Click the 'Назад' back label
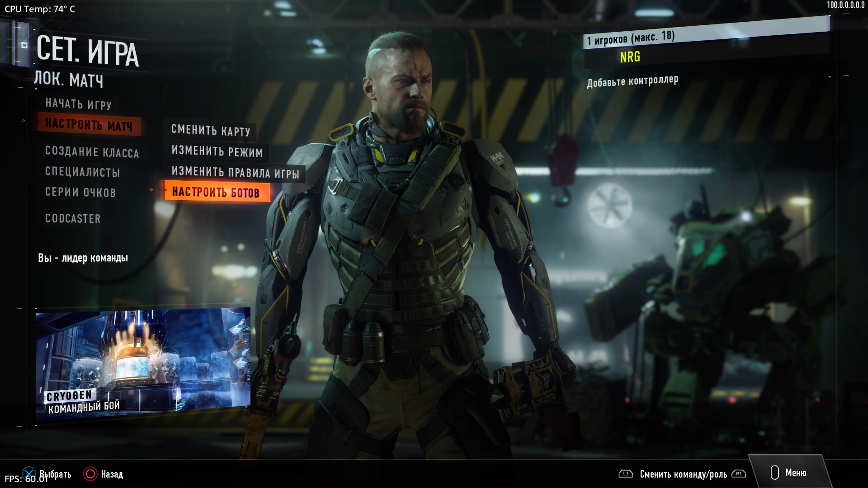The image size is (868, 488). tap(112, 474)
